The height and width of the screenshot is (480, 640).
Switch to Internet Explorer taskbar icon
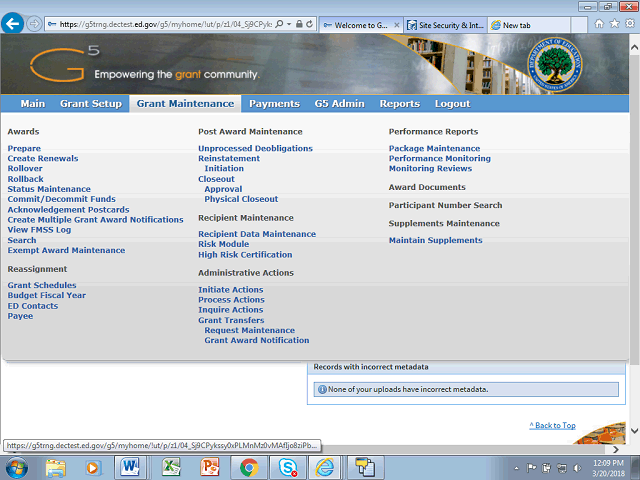click(x=325, y=467)
